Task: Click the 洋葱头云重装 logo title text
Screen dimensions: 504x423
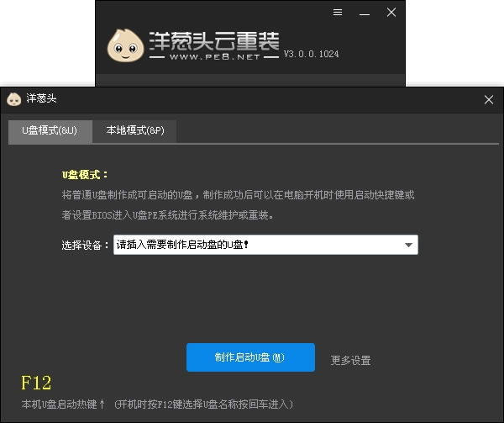Action: click(215, 40)
